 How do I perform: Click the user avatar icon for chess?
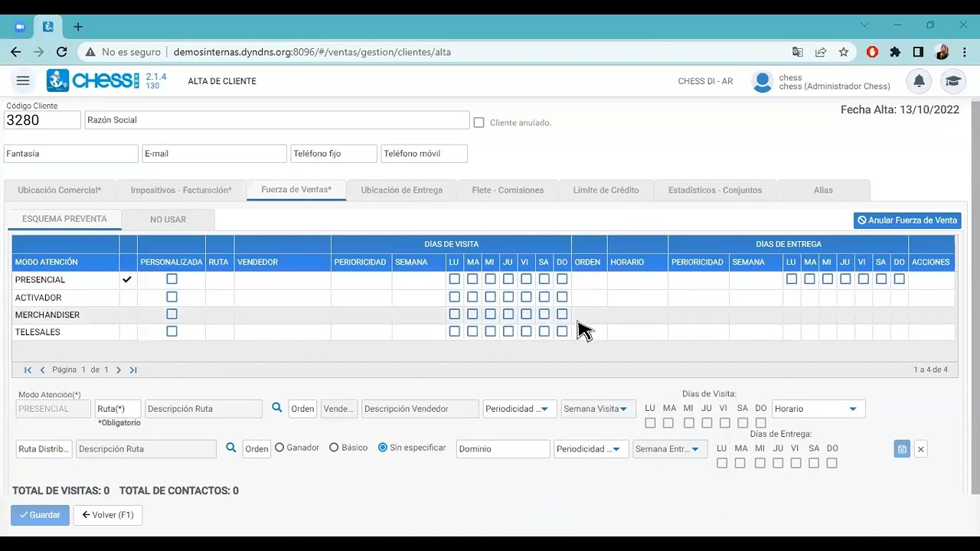point(763,81)
